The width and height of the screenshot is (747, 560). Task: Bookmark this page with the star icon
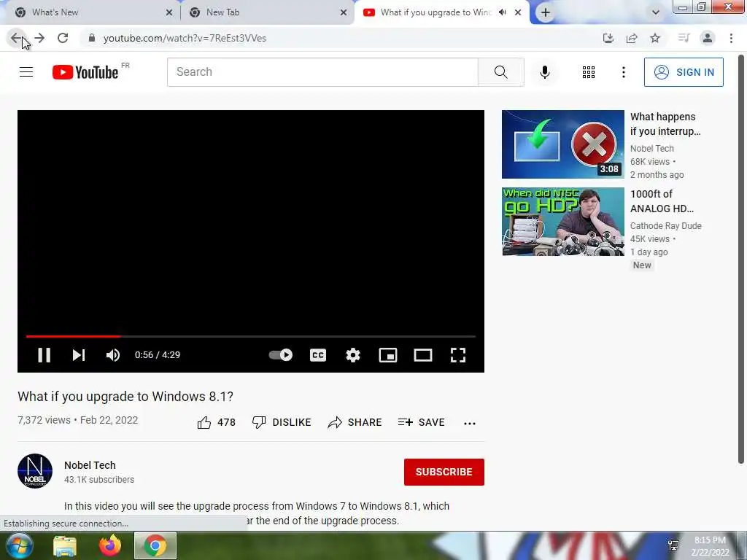click(655, 38)
